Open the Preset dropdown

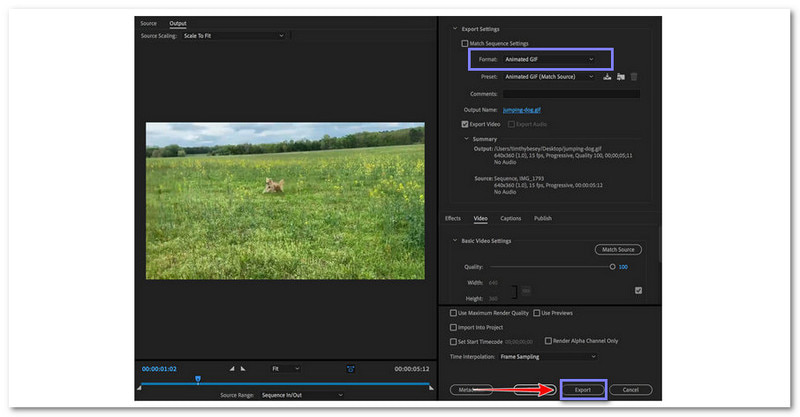549,77
